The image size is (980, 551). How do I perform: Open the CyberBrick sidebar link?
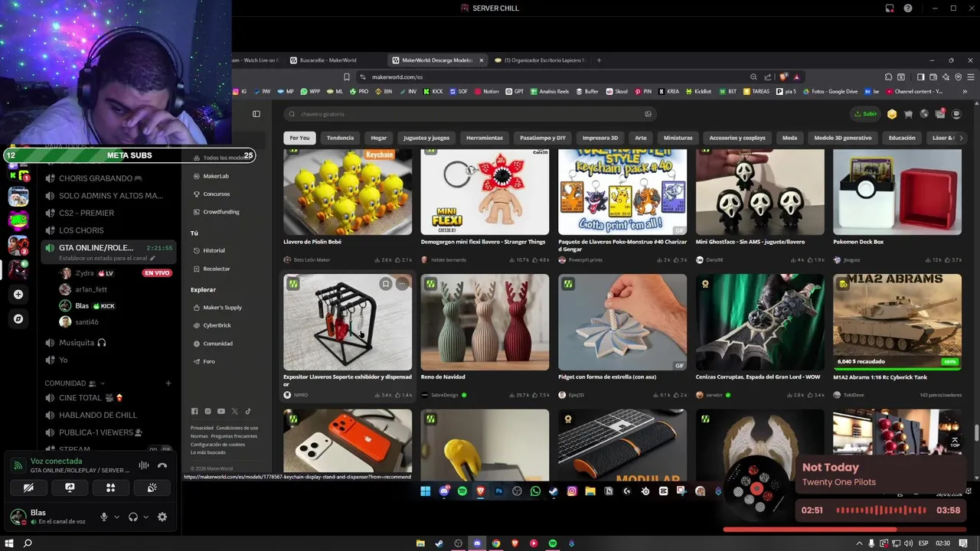(x=217, y=325)
